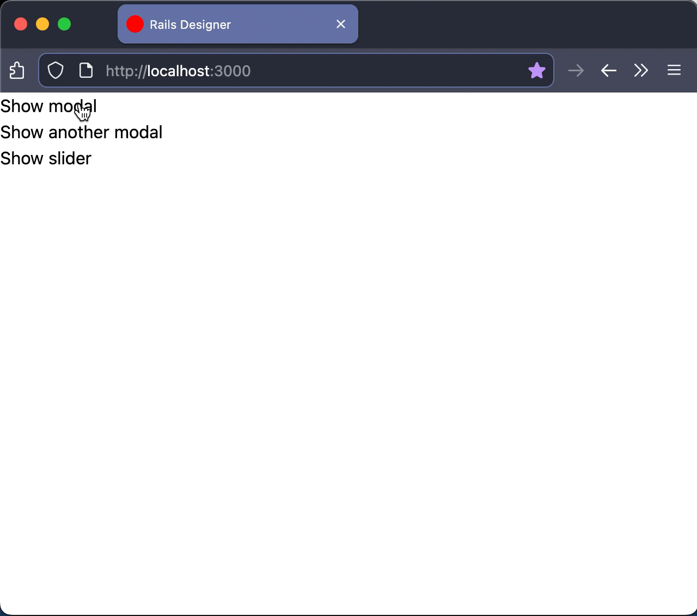The height and width of the screenshot is (616, 697).
Task: Go back with the left arrow
Action: (608, 71)
